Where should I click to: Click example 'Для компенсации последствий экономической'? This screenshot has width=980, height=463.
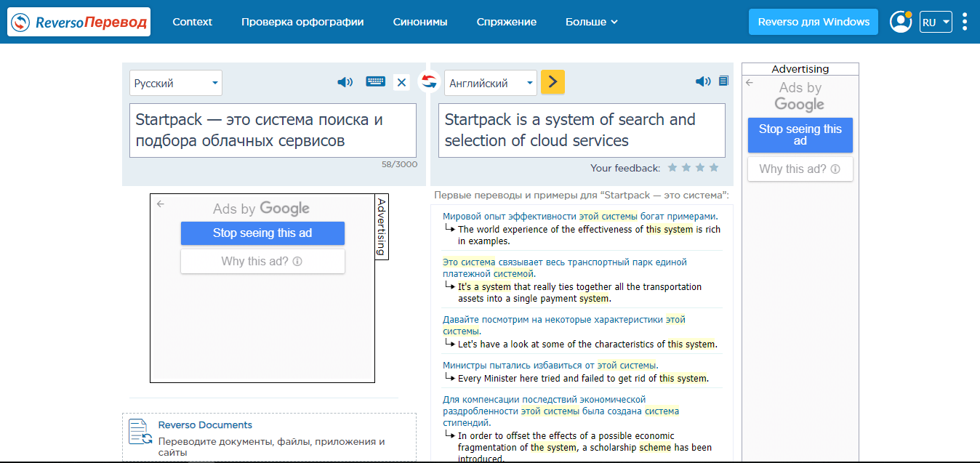[561, 411]
